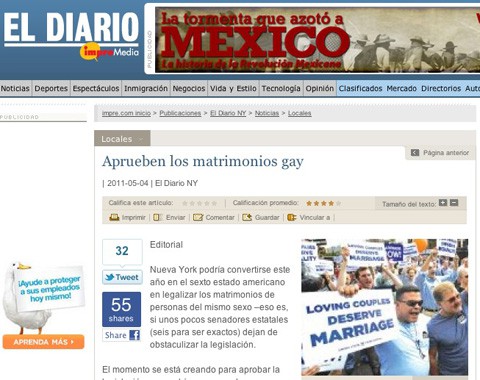Follow the impre.com inicio breadcrumb
480x380 pixels.
click(126, 113)
